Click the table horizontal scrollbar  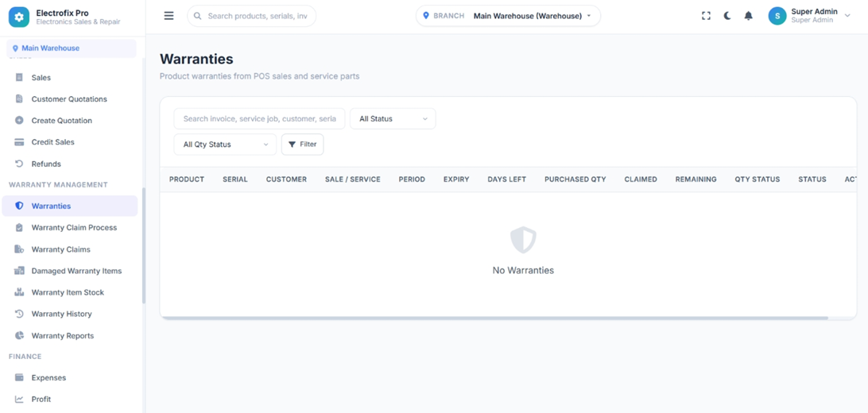point(494,318)
